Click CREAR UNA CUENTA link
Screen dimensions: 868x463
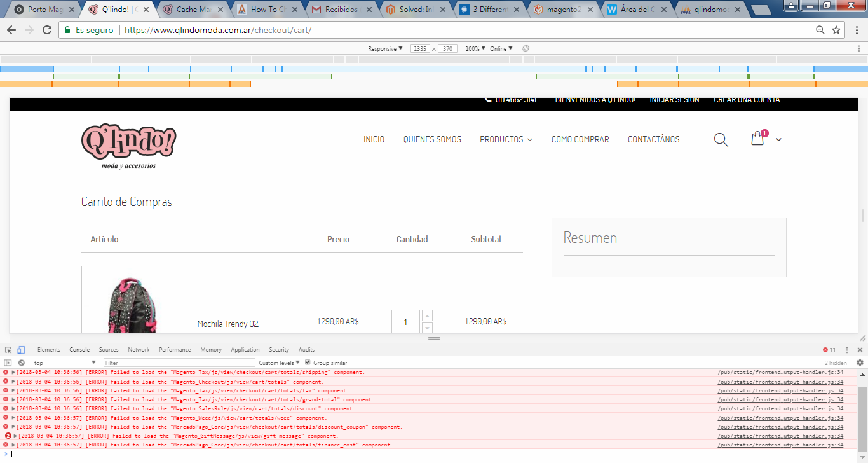(x=747, y=99)
